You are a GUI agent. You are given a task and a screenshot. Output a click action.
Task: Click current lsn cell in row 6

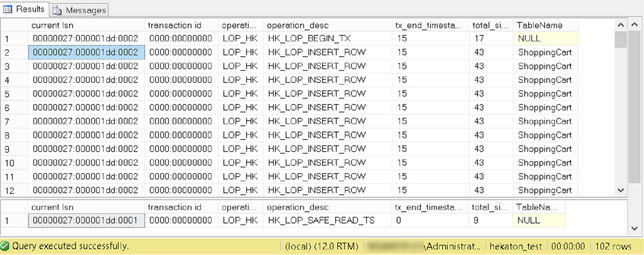(86, 107)
